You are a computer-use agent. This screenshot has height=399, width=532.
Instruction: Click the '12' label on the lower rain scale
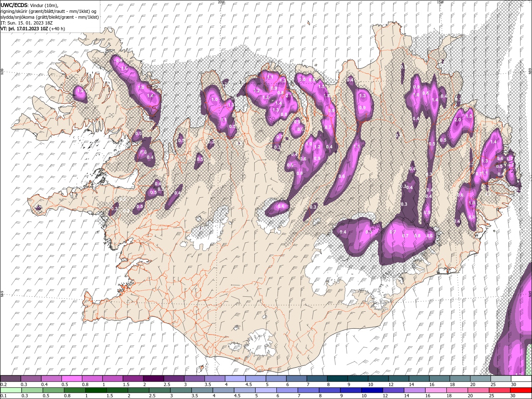[x=384, y=396]
